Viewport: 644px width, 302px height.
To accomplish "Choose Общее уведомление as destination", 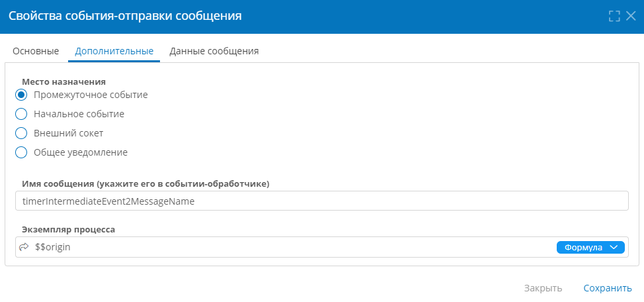I will tap(21, 152).
